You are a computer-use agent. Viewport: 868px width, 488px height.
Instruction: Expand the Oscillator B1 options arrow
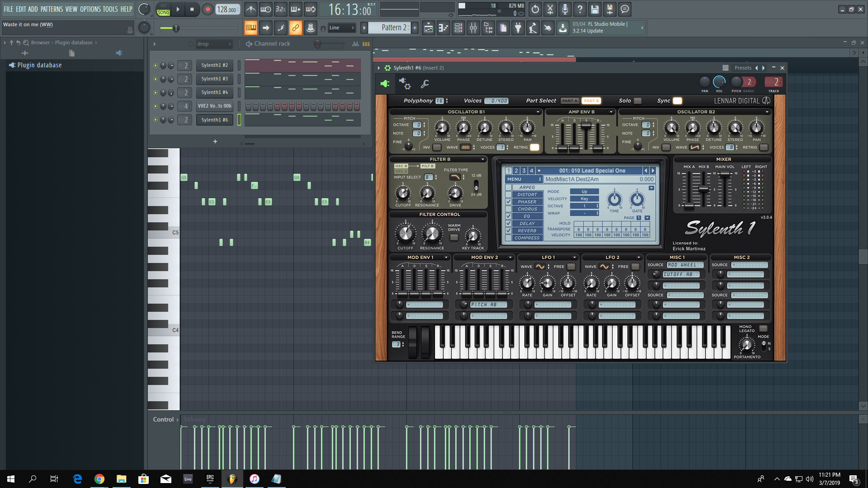point(538,112)
